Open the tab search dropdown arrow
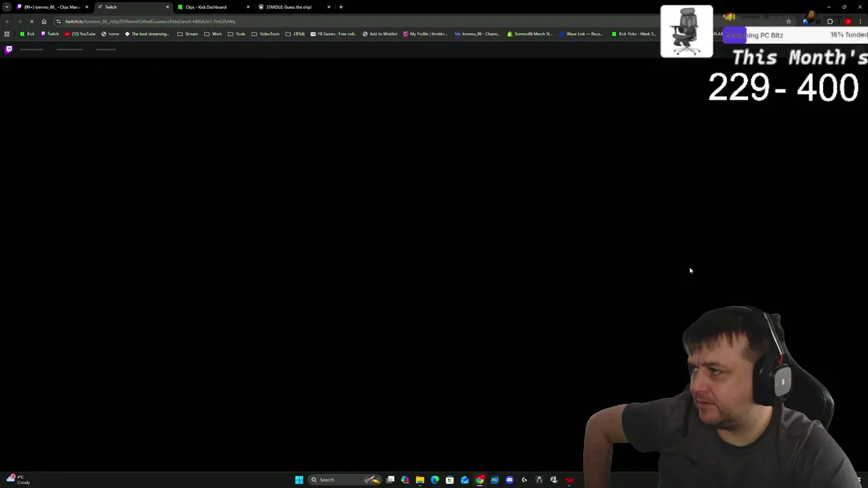 coord(7,7)
